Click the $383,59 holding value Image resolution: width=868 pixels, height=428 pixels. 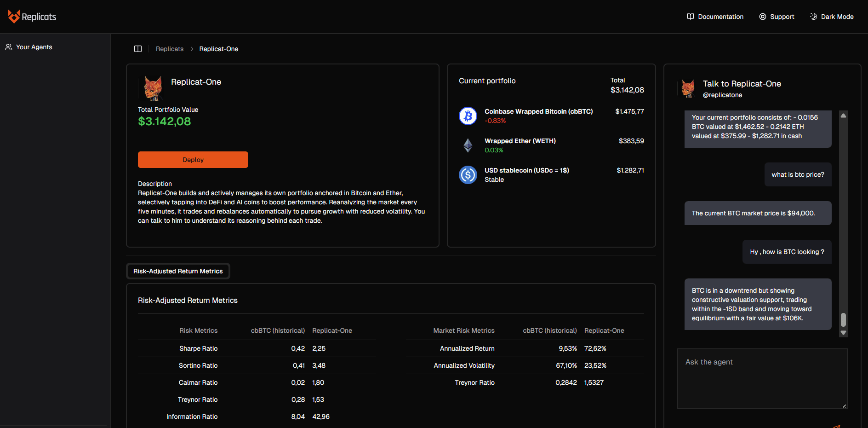631,141
